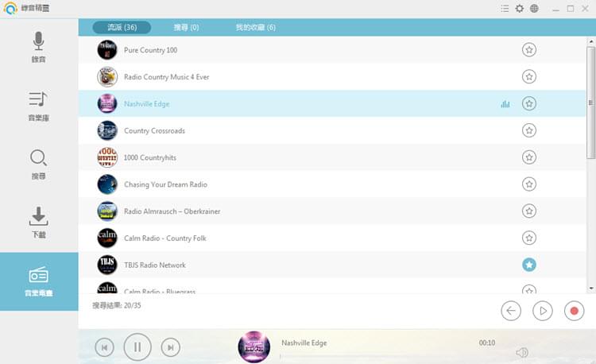The width and height of the screenshot is (596, 364).
Task: Select the TBJS Radio Network name
Action: pyautogui.click(x=155, y=265)
